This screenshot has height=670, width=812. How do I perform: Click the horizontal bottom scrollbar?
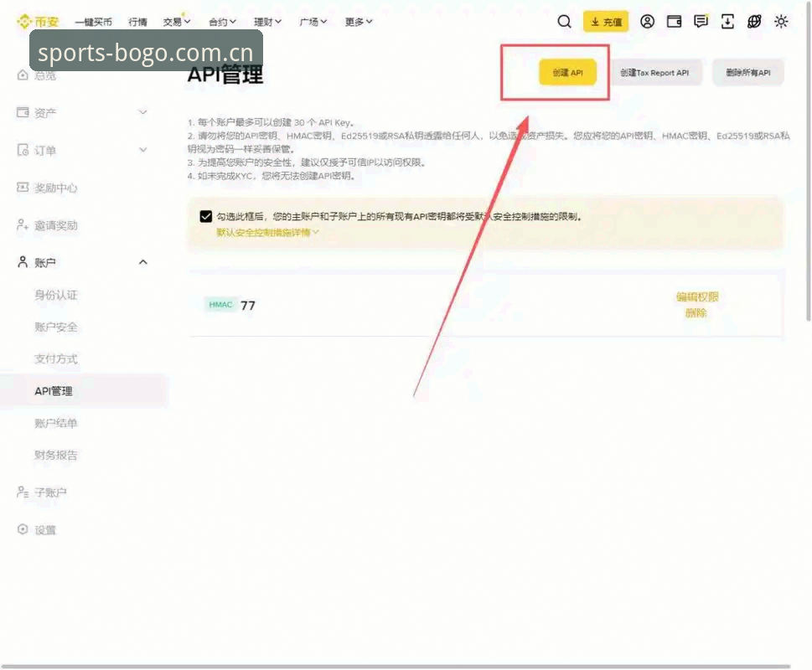(x=396, y=667)
